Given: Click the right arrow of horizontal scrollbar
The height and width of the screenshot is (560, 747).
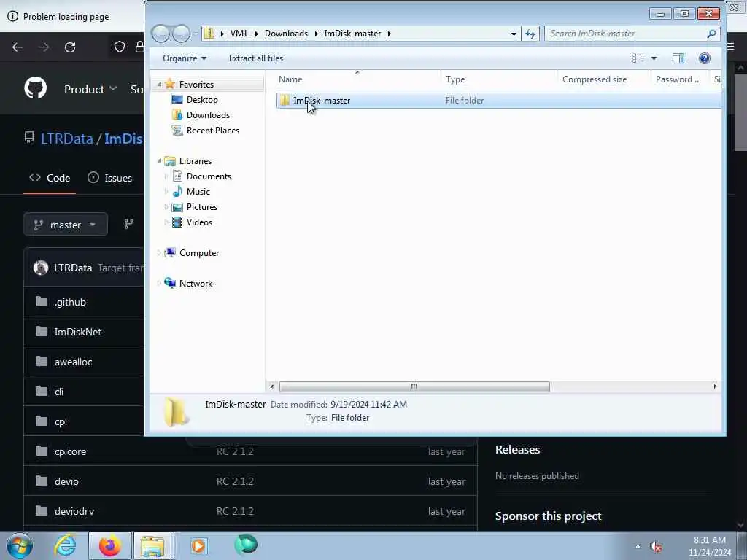Looking at the screenshot, I should coord(715,386).
